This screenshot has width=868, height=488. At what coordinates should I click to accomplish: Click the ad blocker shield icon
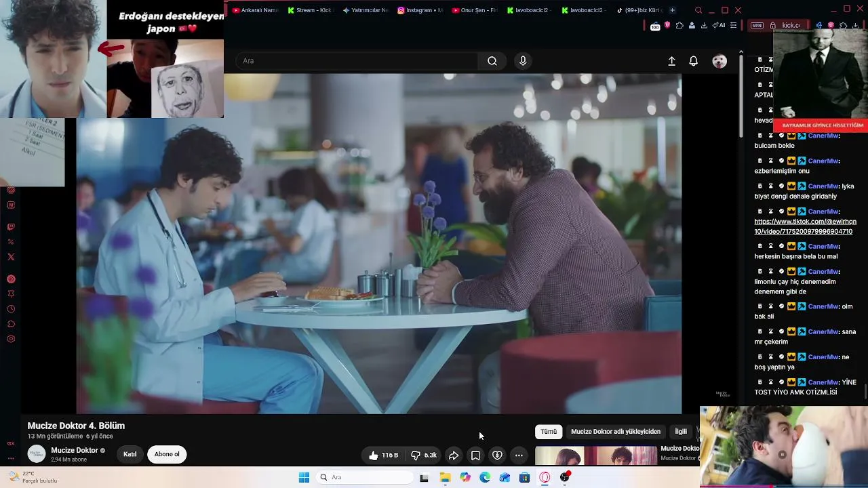coord(667,25)
